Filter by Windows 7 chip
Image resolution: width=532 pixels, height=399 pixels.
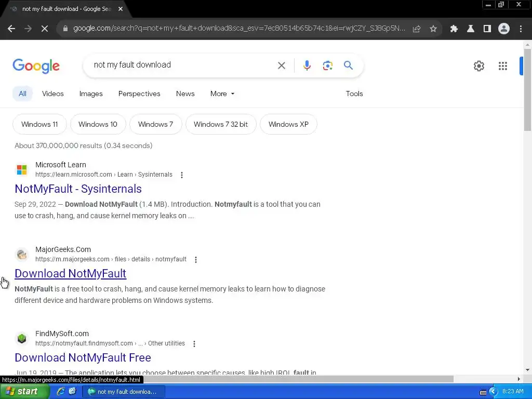click(155, 124)
